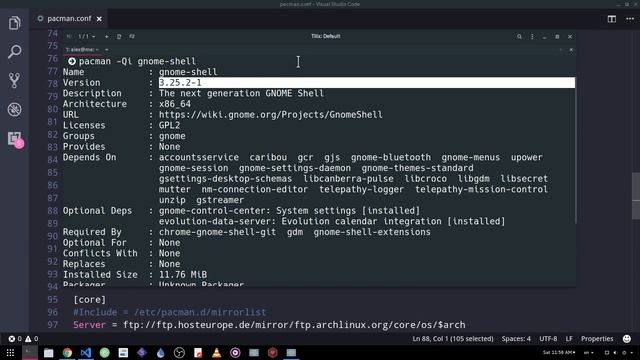The height and width of the screenshot is (360, 640).
Task: Open the keyboard language 'en' dropdown
Action: tap(589, 353)
